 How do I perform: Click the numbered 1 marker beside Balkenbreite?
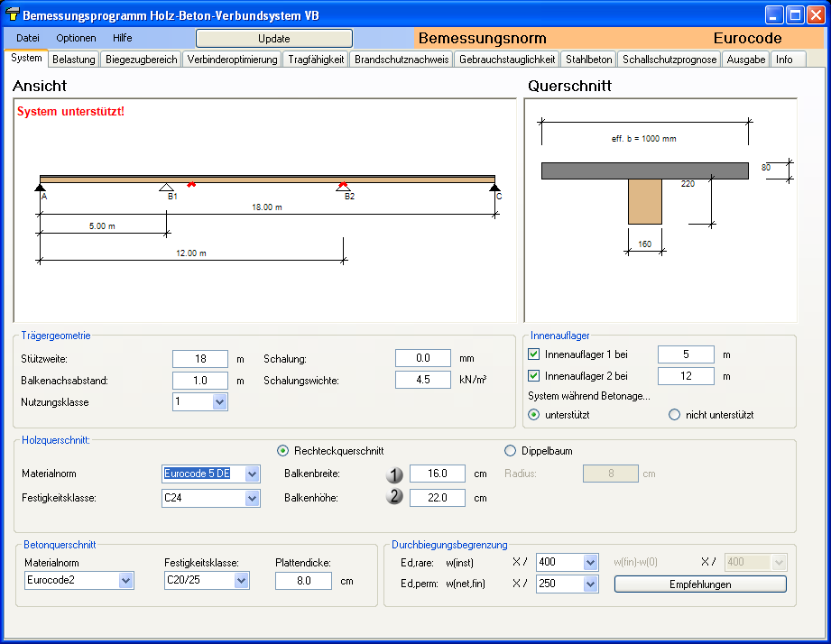[394, 474]
